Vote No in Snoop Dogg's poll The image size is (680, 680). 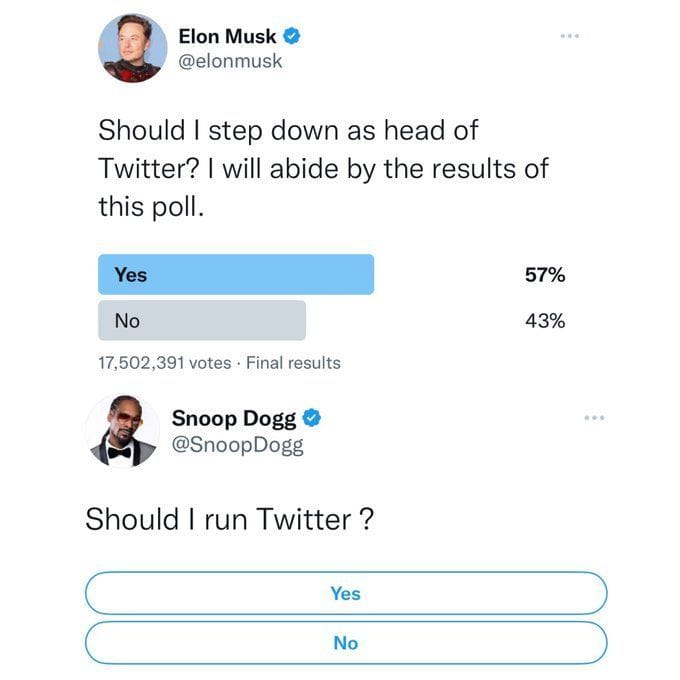coord(345,643)
